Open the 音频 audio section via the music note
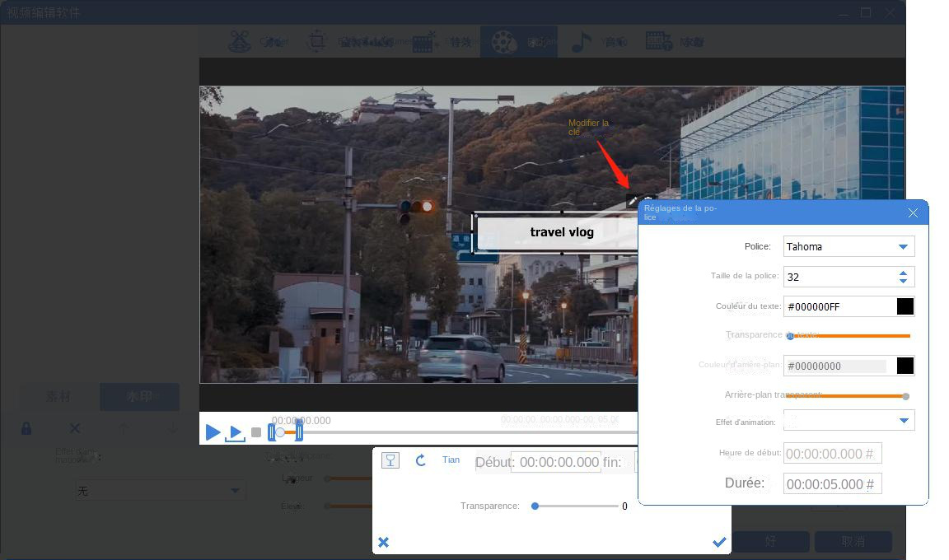The width and height of the screenshot is (949, 560). click(583, 41)
